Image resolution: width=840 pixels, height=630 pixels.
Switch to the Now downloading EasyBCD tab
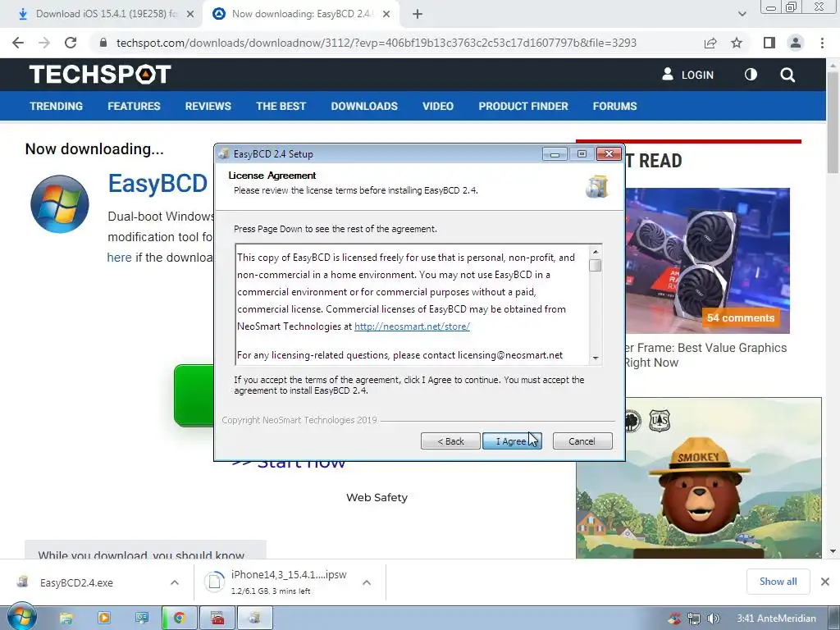click(x=300, y=14)
